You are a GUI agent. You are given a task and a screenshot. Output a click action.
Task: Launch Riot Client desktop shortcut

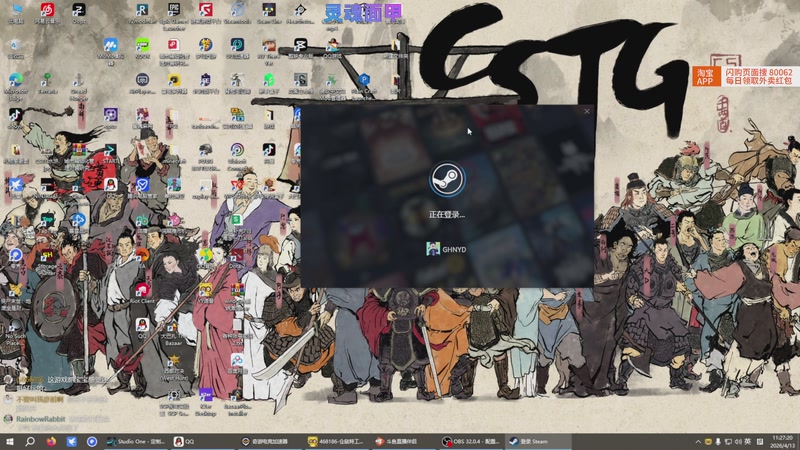pos(142,293)
